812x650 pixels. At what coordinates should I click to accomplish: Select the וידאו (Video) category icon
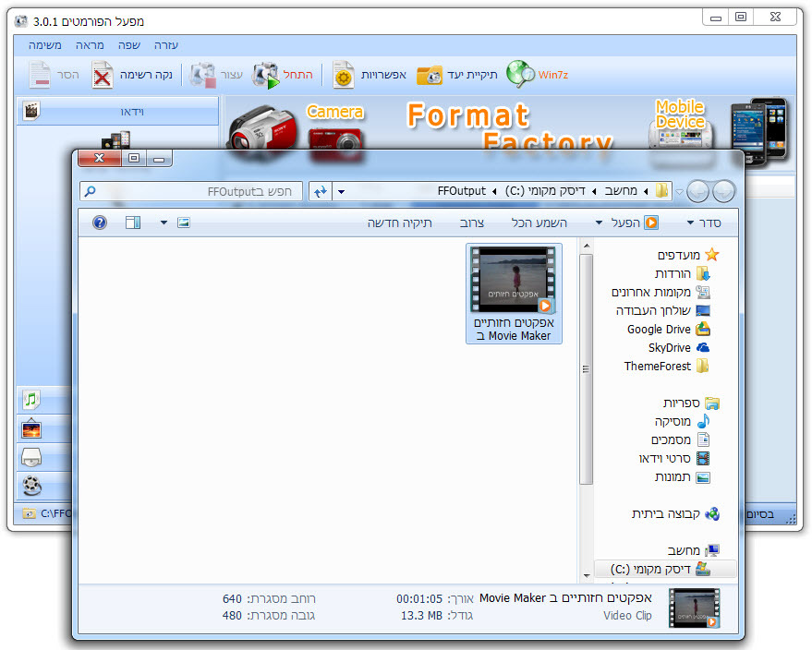[x=31, y=110]
